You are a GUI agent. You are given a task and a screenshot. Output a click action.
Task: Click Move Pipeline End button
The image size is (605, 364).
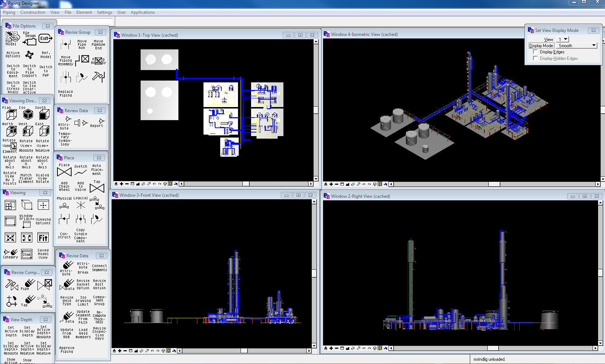98,45
